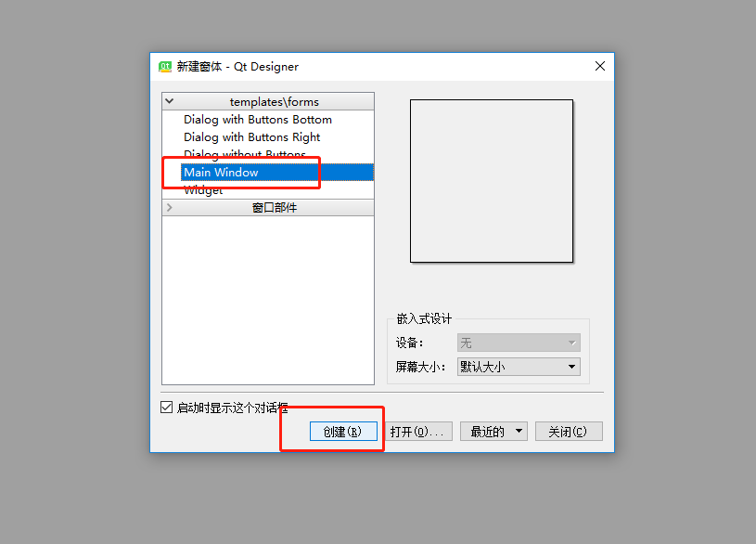The image size is (756, 544).
Task: Expand the 窗口部件 section arrow
Action: 169,208
